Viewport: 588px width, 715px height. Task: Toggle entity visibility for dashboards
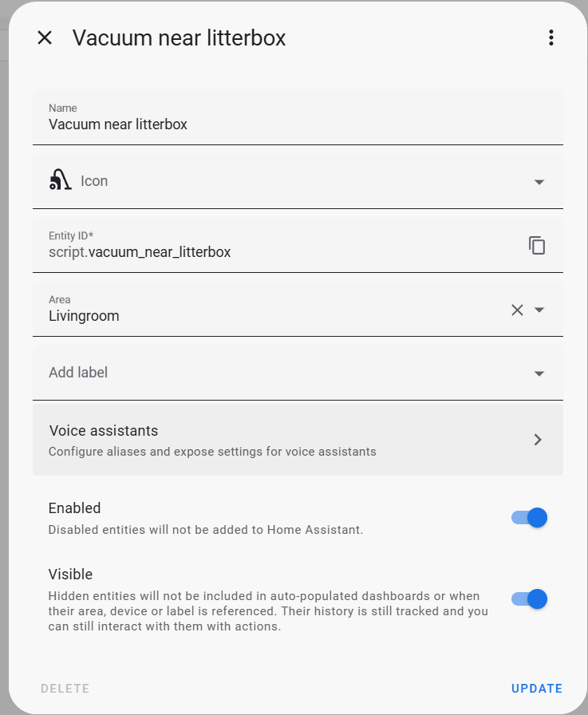(529, 598)
